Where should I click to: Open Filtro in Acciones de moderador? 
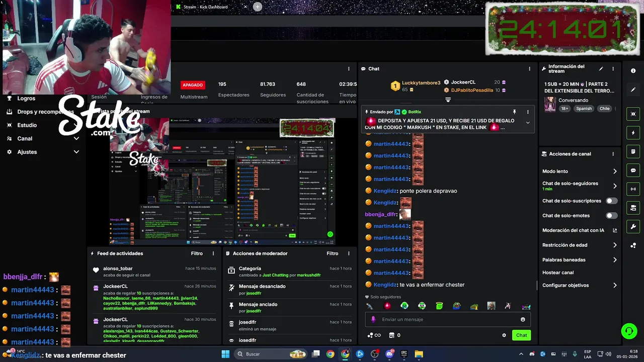332,253
